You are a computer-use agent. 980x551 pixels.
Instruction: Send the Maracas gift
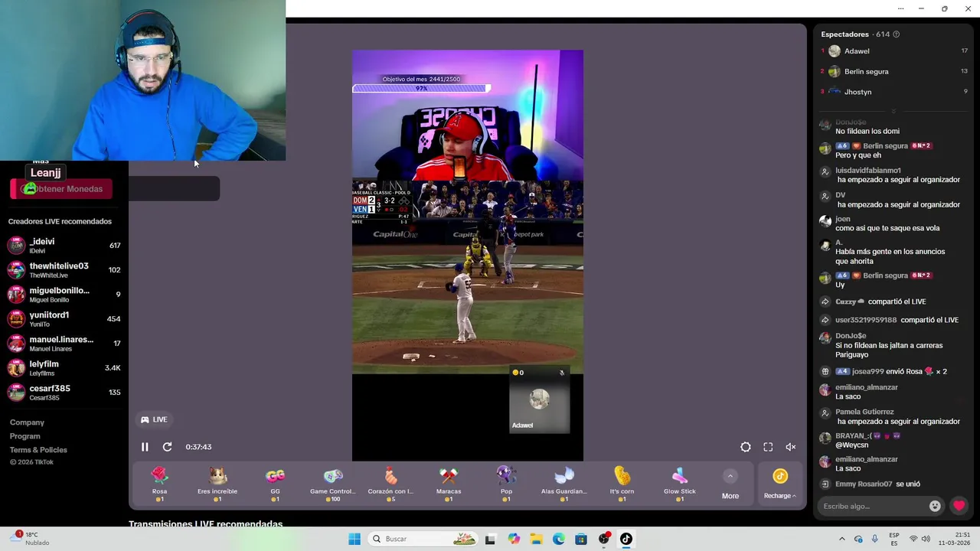point(449,484)
